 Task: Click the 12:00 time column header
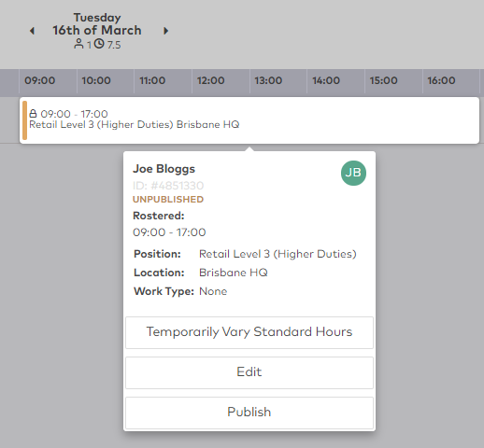click(211, 80)
